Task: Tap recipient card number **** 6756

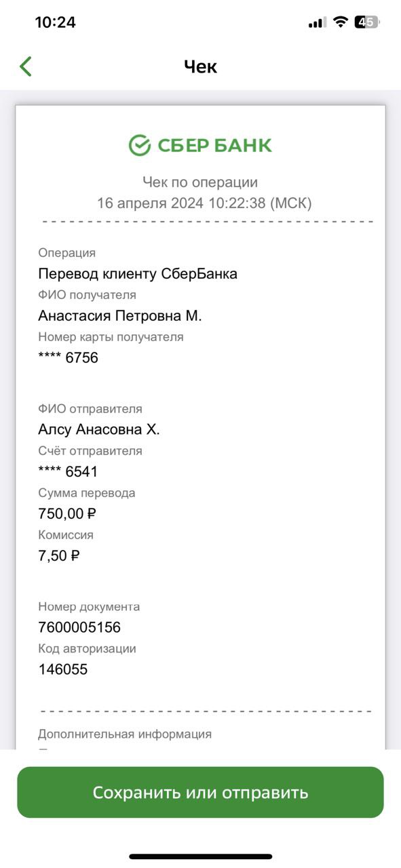Action: (68, 358)
